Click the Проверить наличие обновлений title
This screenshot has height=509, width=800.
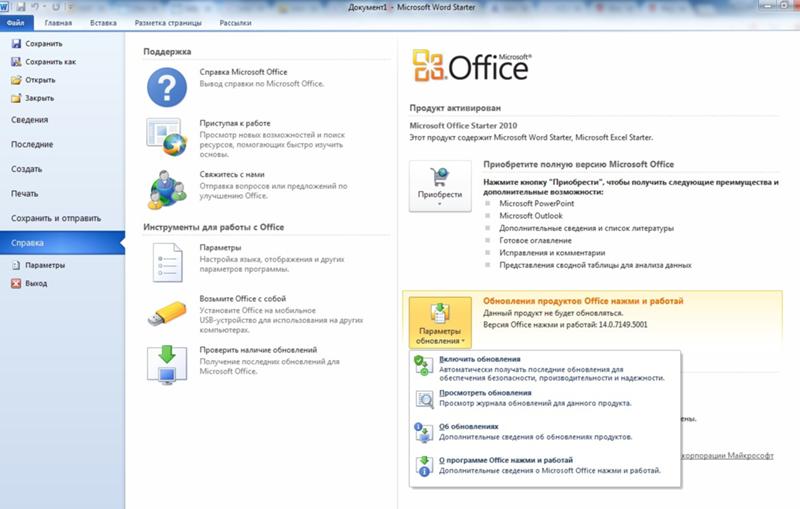click(x=258, y=349)
